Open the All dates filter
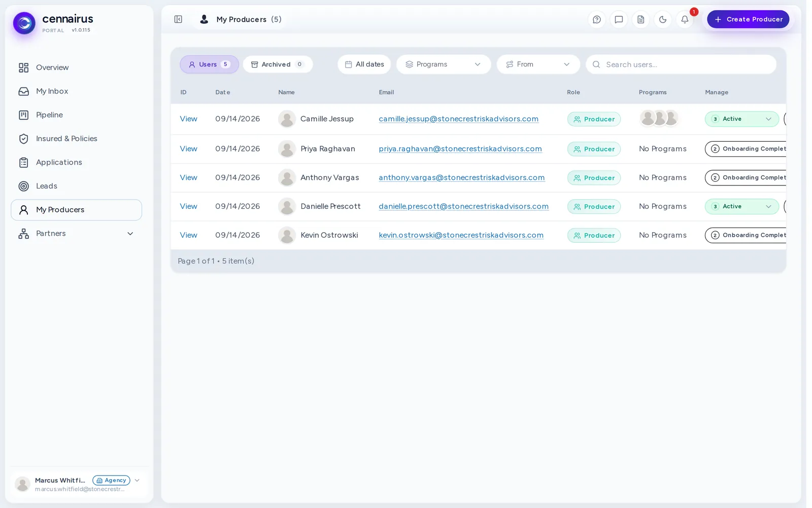Screen dimensions: 812x508 (364, 65)
